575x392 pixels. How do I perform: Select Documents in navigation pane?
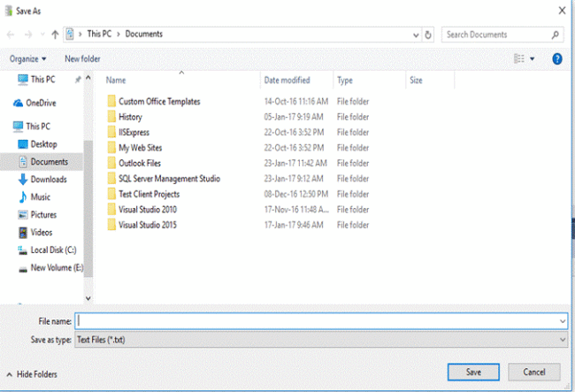(43, 162)
